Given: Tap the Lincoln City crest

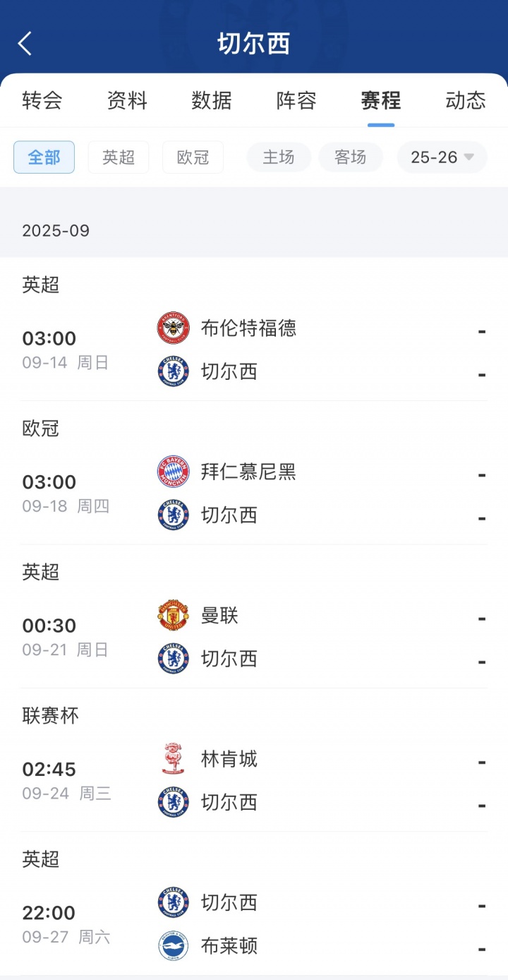Looking at the screenshot, I should 173,759.
